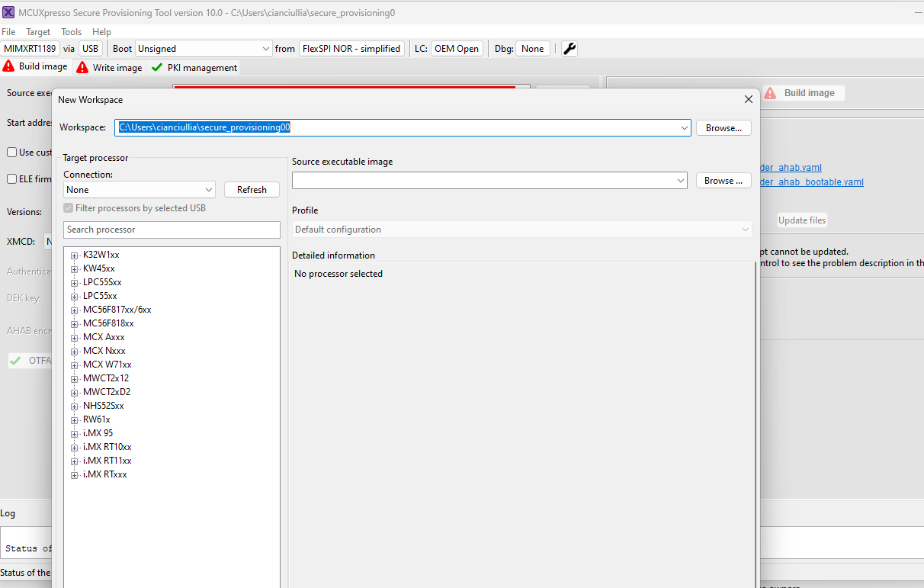Enable the ELE firmware checkbox
The width and height of the screenshot is (924, 588).
click(x=10, y=178)
